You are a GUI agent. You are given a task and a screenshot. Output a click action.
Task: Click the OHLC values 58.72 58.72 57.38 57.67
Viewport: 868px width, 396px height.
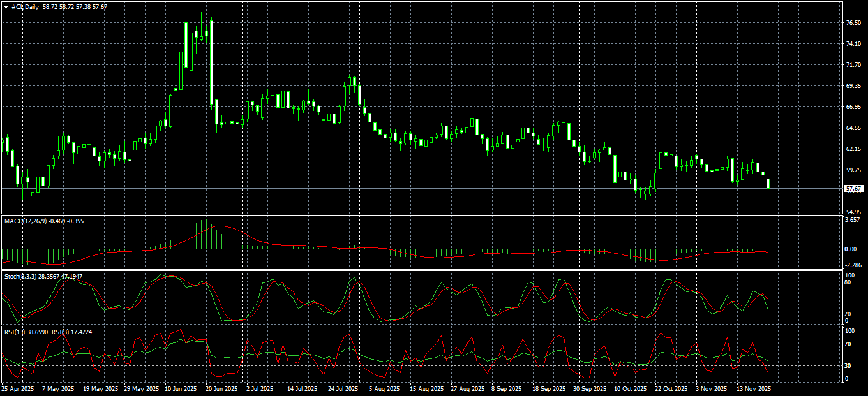tap(75, 6)
